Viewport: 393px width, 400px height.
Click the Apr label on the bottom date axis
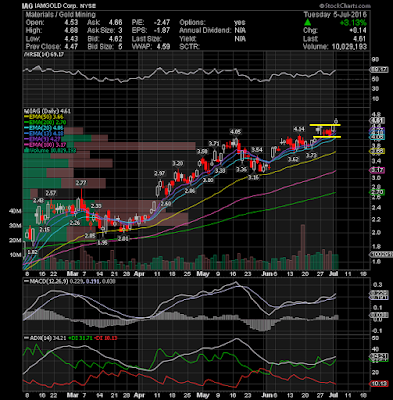(139, 395)
